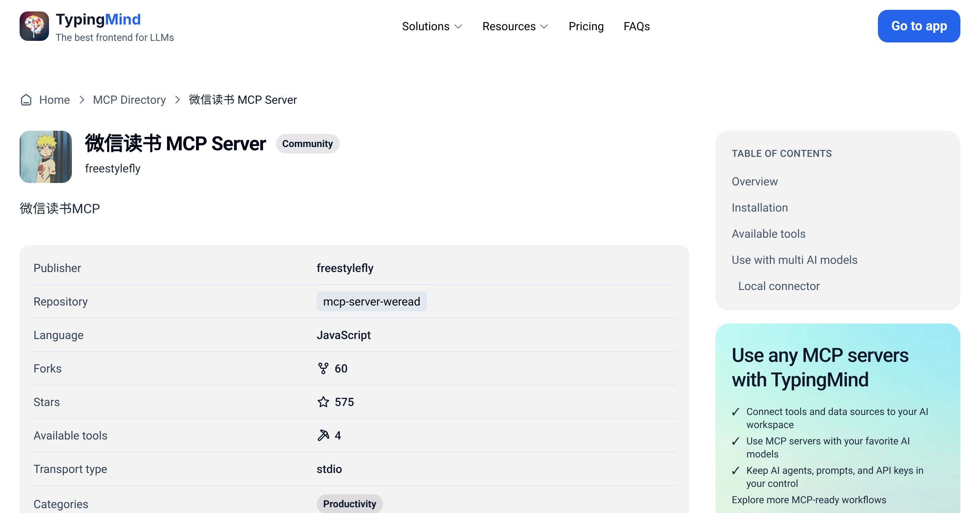
Task: Click Use any MCP servers with TypingMind heading
Action: coord(820,367)
